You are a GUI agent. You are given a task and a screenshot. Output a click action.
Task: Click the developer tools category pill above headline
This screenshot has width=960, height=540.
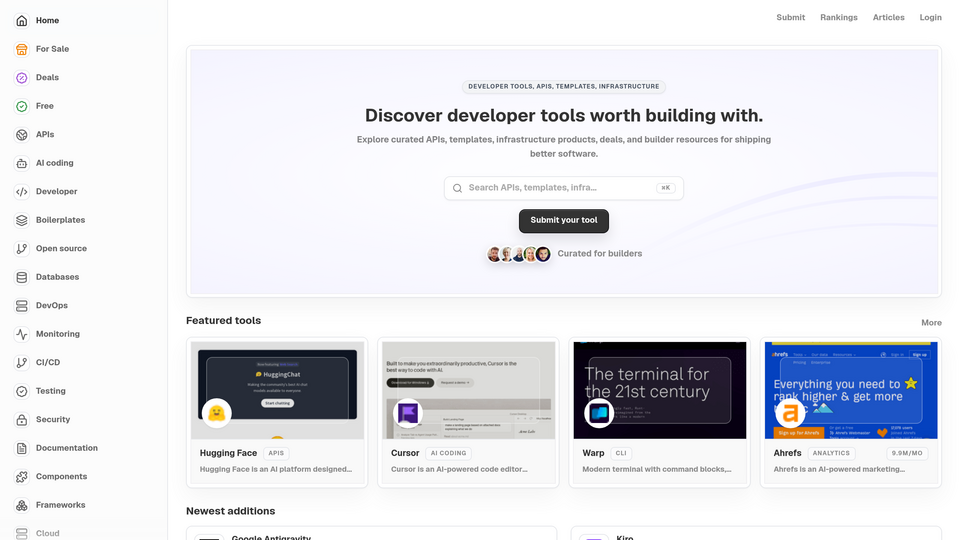(564, 86)
